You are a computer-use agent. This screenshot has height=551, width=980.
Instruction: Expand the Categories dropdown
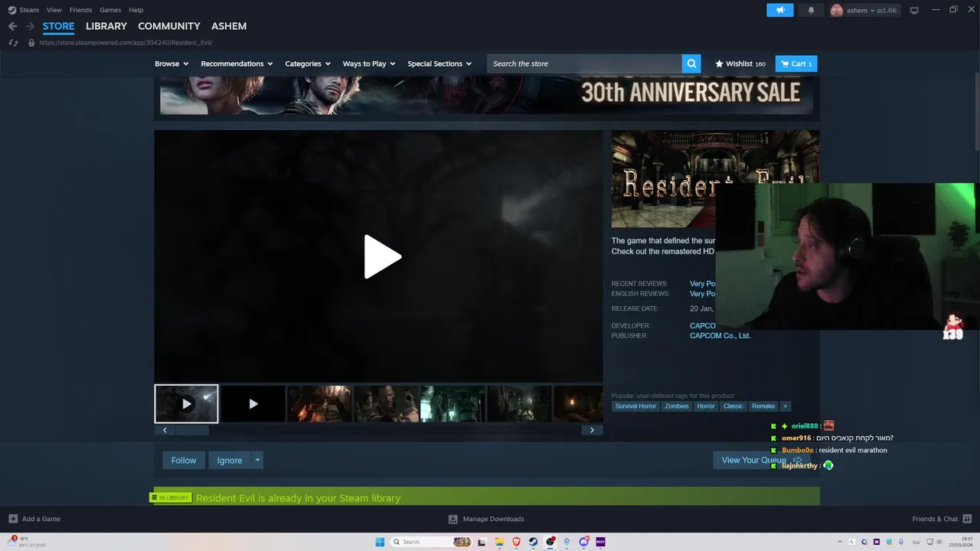pos(308,64)
